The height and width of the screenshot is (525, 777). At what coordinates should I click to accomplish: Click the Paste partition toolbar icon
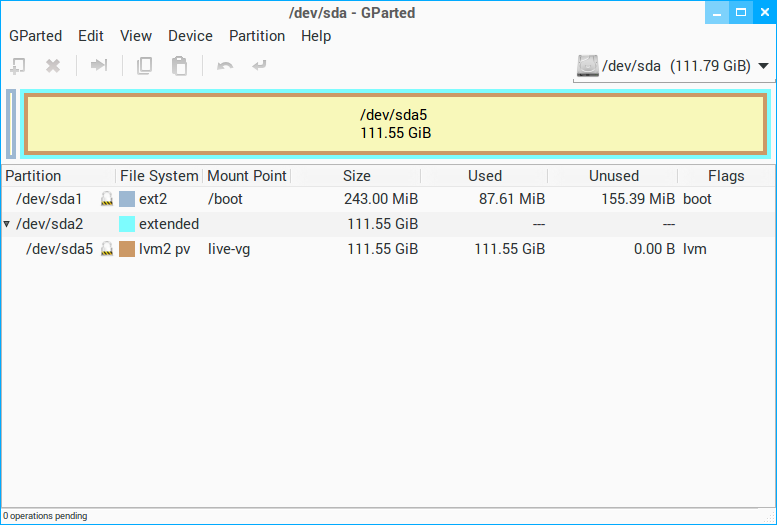(x=179, y=66)
